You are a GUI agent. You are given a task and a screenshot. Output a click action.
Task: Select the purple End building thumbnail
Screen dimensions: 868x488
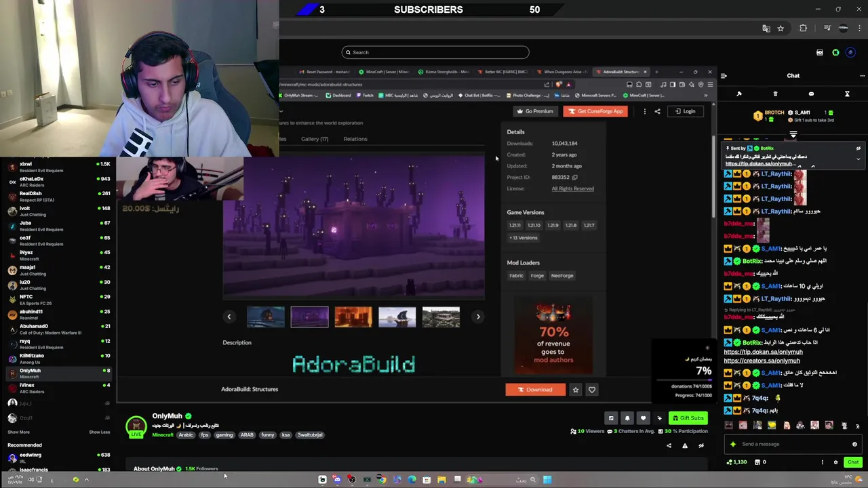point(309,317)
